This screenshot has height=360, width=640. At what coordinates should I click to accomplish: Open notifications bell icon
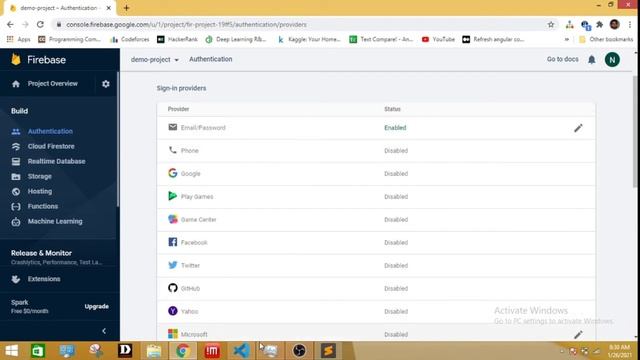pos(591,60)
